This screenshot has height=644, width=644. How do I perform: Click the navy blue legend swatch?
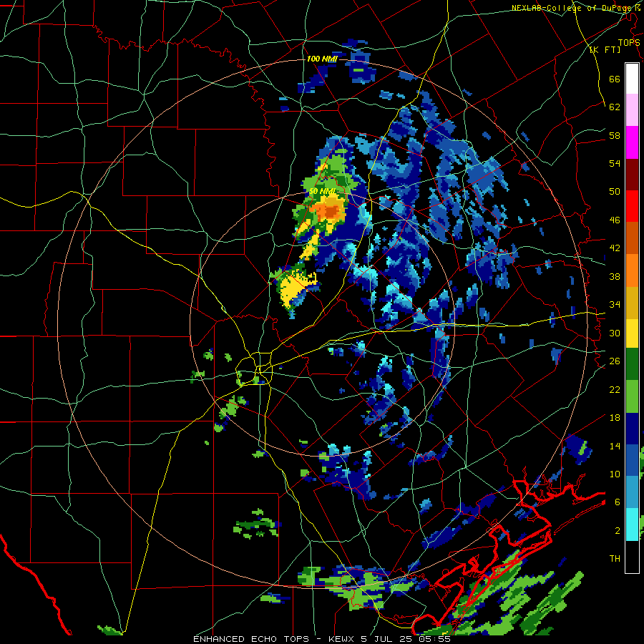click(x=632, y=429)
